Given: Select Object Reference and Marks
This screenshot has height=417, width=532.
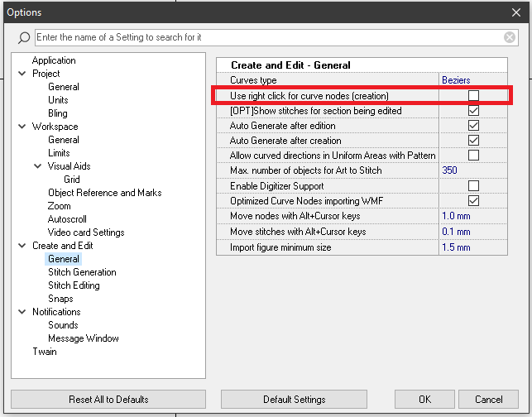Looking at the screenshot, I should (104, 193).
